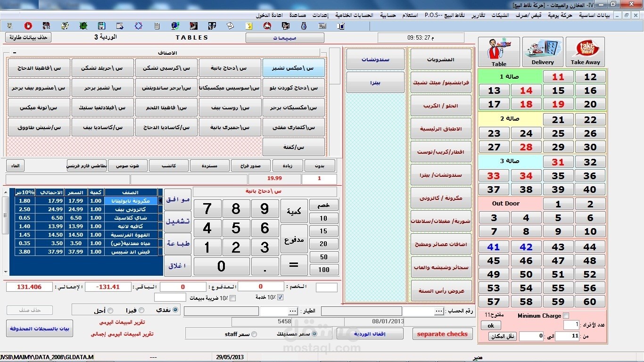Image resolution: width=644 pixels, height=362 pixels.
Task: Choose item س\ميكس تشيز
Action: coord(293,68)
